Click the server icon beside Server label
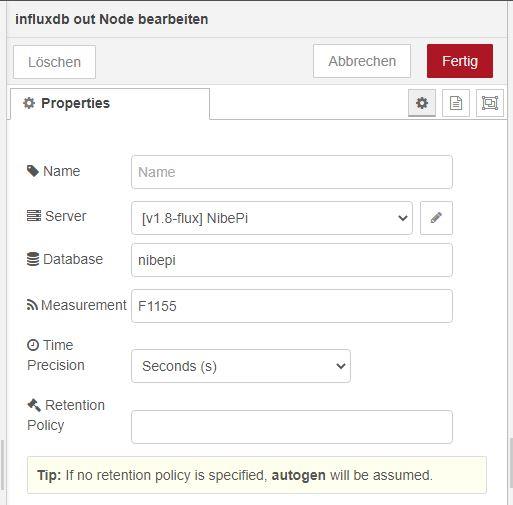Viewport: 513px width, 505px height. (x=34, y=216)
